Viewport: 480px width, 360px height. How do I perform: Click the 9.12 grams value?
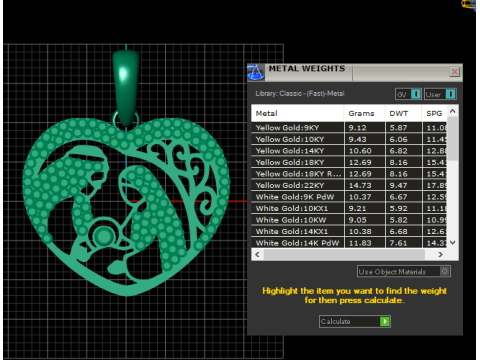point(357,128)
